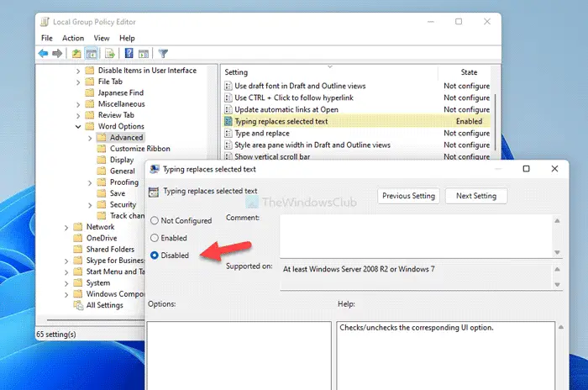Open the Help menu

click(127, 39)
